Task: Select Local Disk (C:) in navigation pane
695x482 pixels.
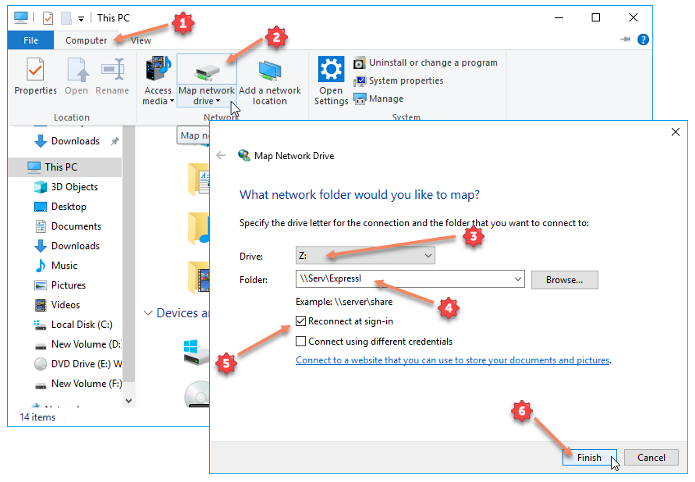Action: pyautogui.click(x=82, y=324)
